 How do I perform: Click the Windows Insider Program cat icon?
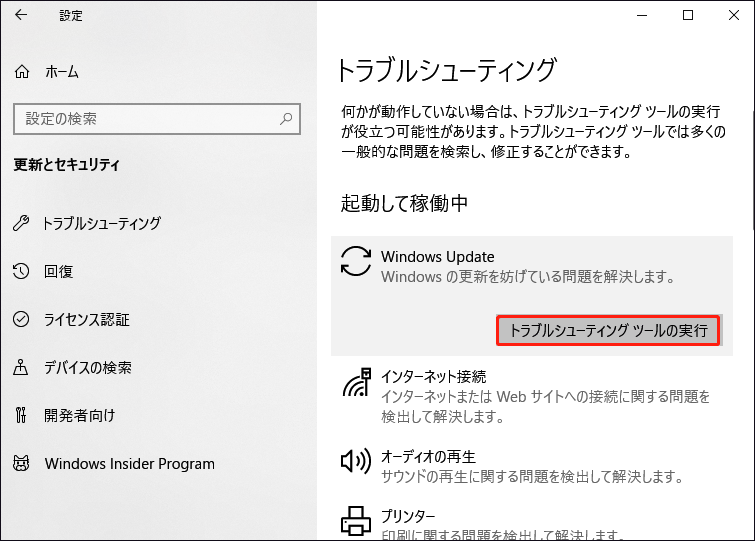pos(22,464)
